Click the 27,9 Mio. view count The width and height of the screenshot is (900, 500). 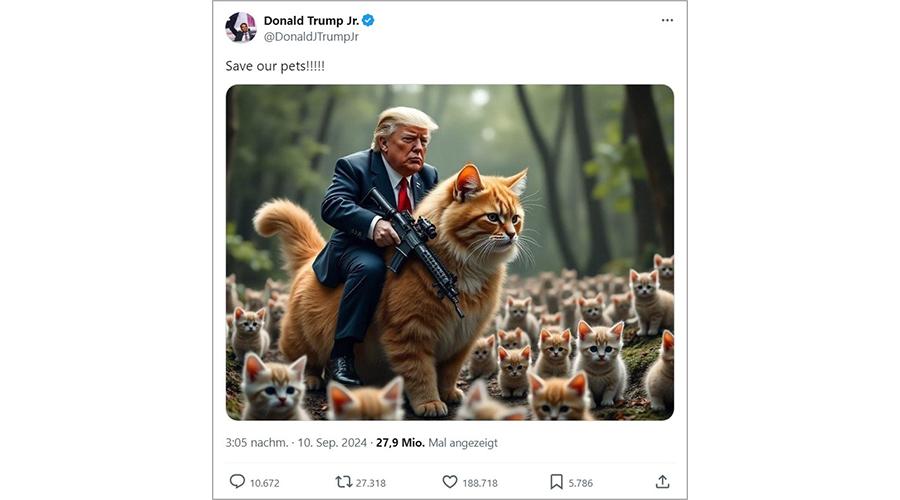pyautogui.click(x=401, y=443)
